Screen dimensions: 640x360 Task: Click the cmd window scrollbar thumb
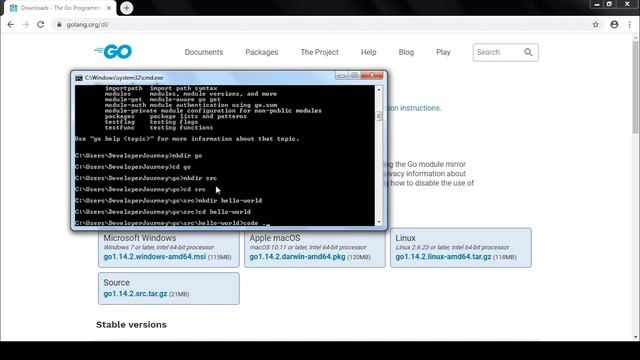(379, 116)
